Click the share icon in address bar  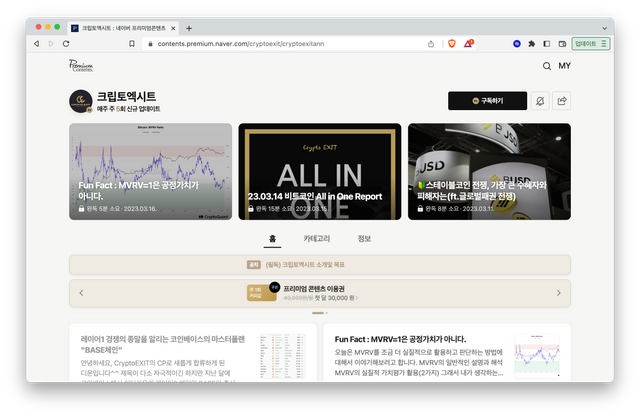click(431, 44)
